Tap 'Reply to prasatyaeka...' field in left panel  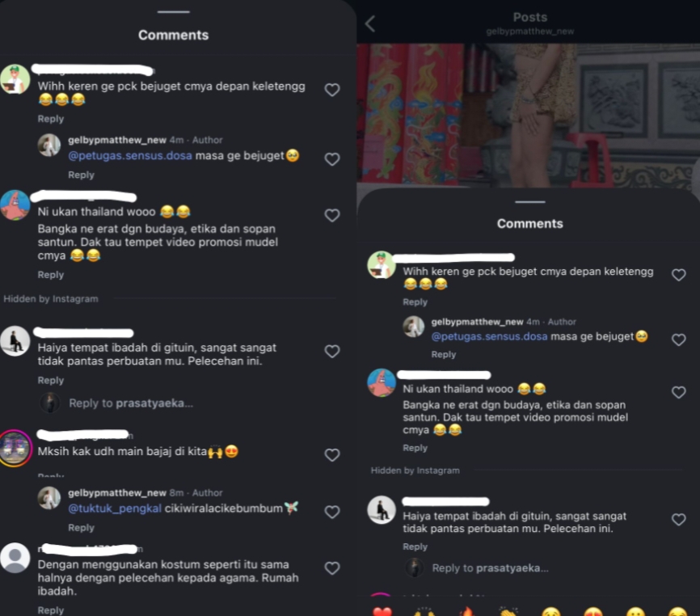tap(131, 403)
